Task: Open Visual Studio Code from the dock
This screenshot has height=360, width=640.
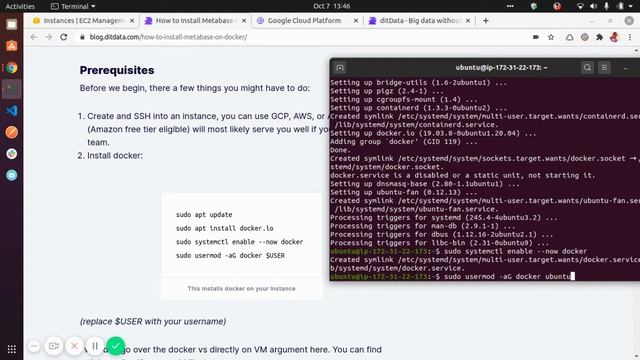Action: pos(11,111)
